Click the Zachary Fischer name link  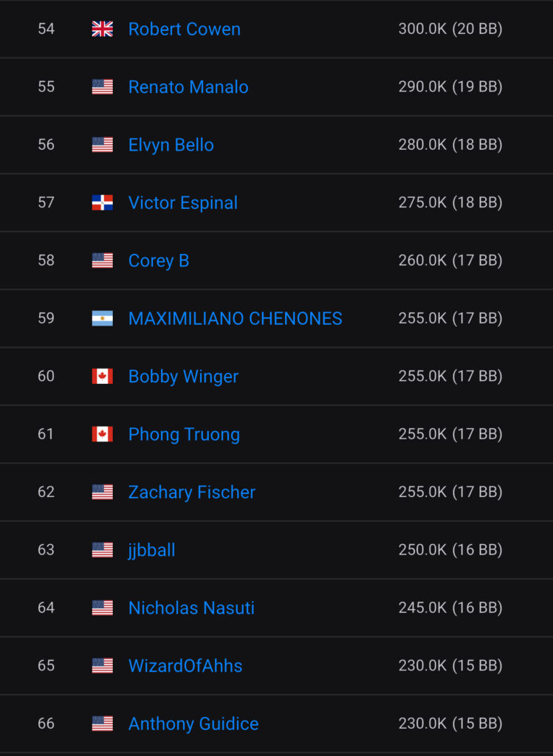(191, 492)
